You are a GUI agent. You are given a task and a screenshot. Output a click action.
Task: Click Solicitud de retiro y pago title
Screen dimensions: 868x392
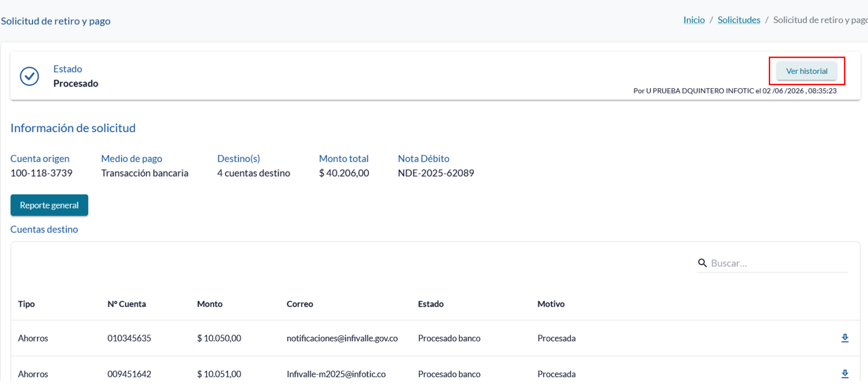(x=56, y=21)
